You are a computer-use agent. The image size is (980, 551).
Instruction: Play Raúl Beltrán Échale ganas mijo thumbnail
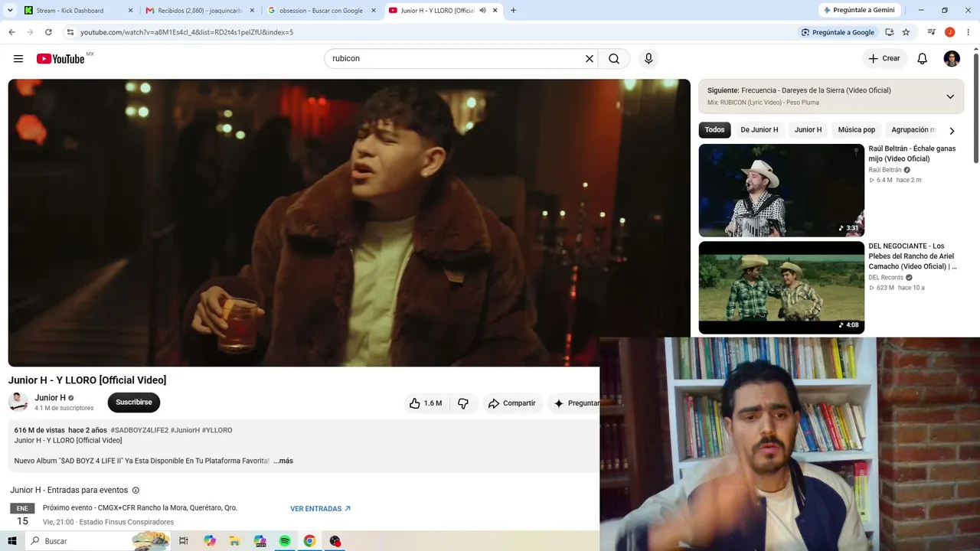click(781, 191)
